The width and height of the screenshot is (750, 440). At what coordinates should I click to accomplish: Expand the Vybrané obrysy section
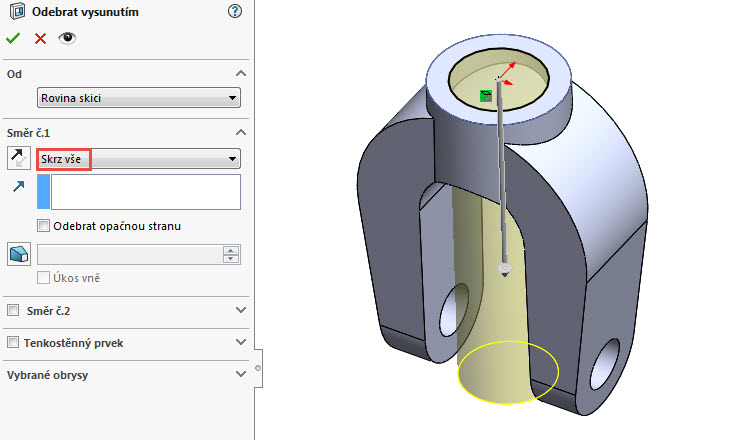[x=241, y=374]
